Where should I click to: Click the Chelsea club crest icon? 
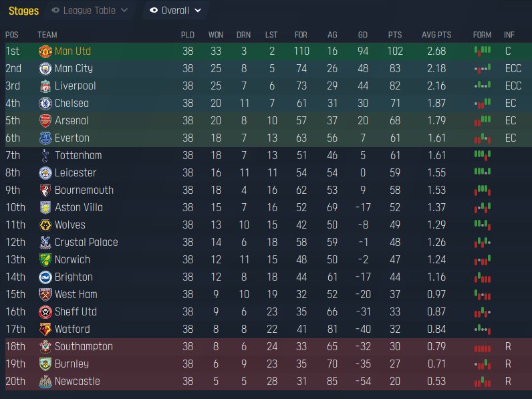[45, 104]
